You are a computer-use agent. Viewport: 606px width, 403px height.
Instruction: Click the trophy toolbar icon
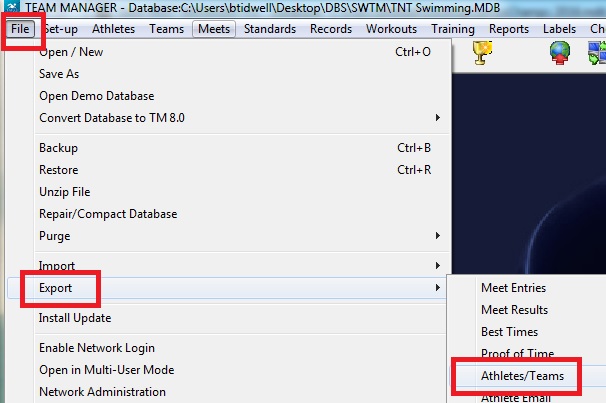pos(482,53)
